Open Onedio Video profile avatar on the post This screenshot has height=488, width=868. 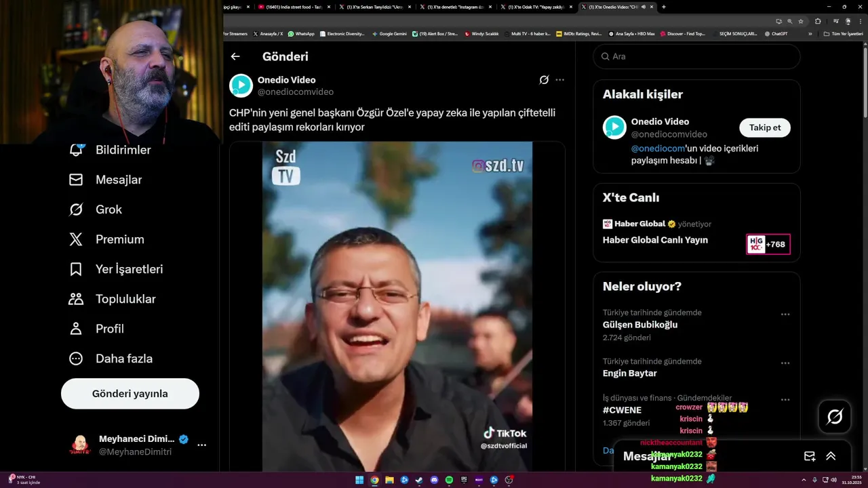[x=241, y=86]
